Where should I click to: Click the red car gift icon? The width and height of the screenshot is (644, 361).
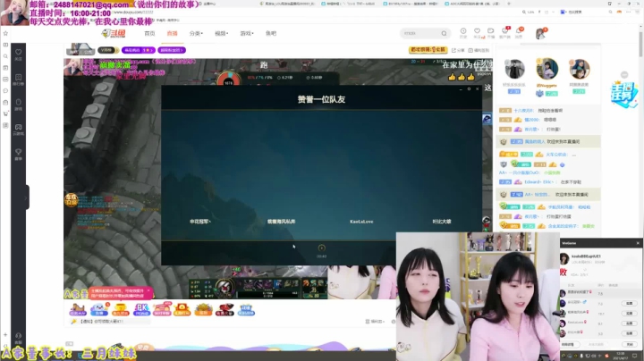(x=225, y=309)
